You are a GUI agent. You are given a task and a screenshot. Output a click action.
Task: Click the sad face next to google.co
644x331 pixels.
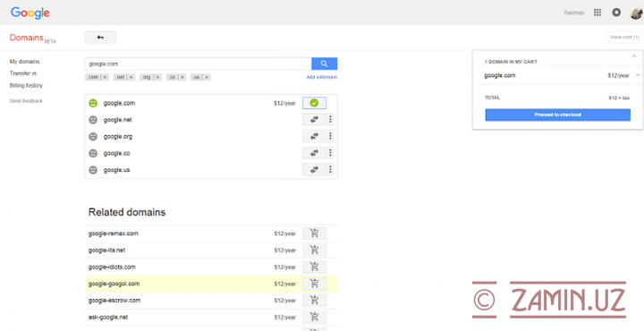point(93,153)
